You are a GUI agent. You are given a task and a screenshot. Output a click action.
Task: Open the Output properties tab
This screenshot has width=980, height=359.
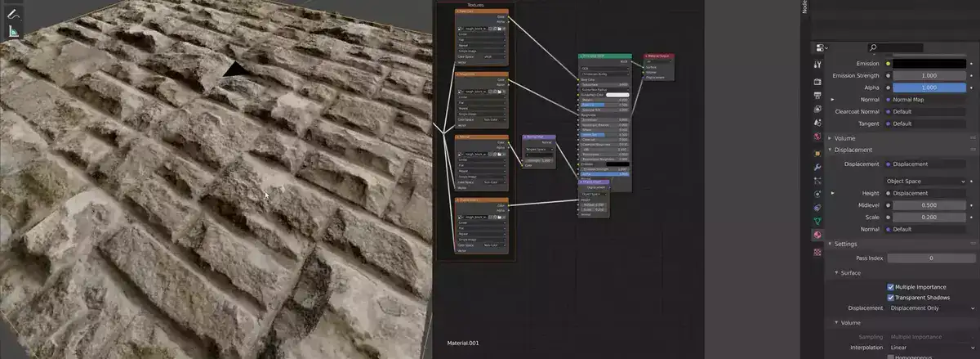pos(817,95)
